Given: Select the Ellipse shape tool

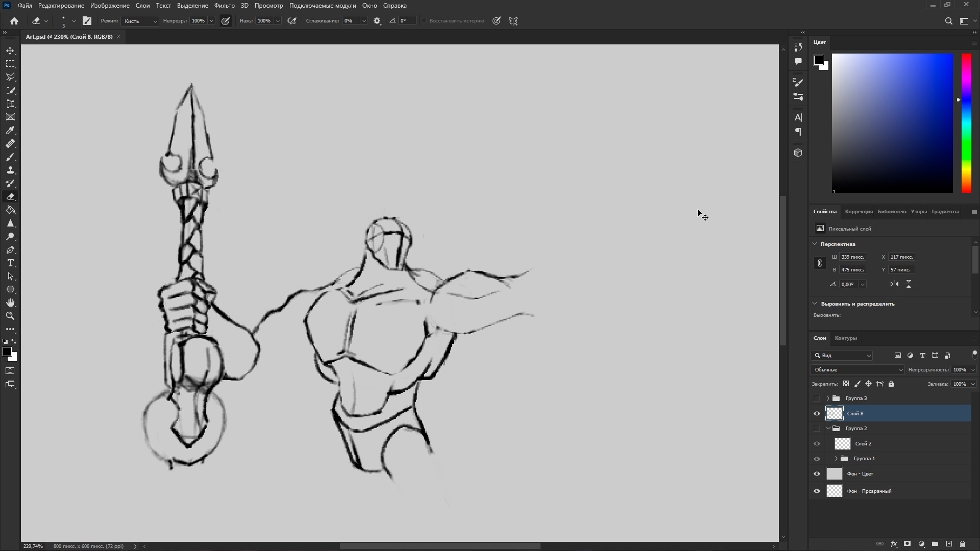Looking at the screenshot, I should coord(10,289).
